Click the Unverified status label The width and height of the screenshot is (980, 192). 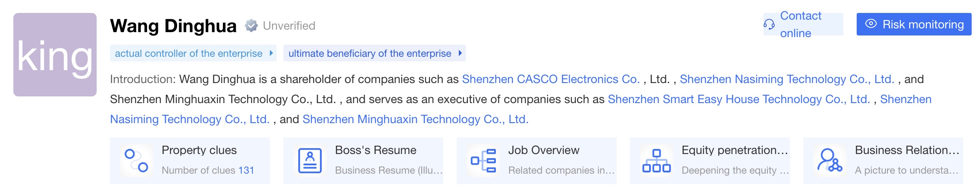[x=289, y=26]
